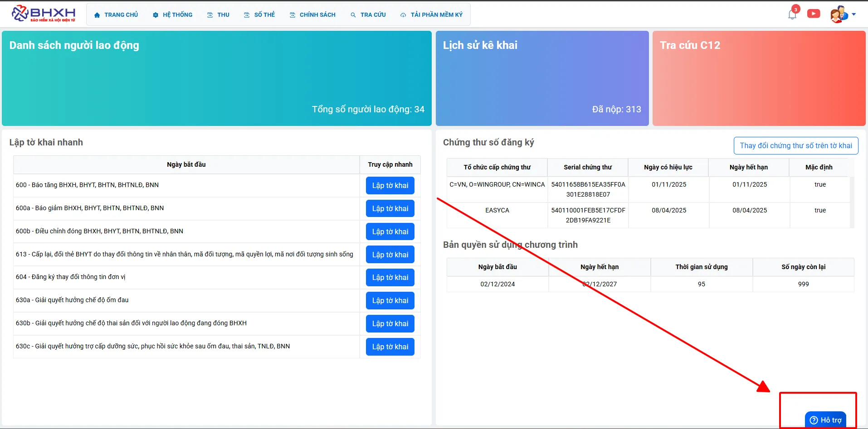Screen dimensions: 868x429
Task: Expand the dropdown arrow next to avatar
Action: point(854,14)
